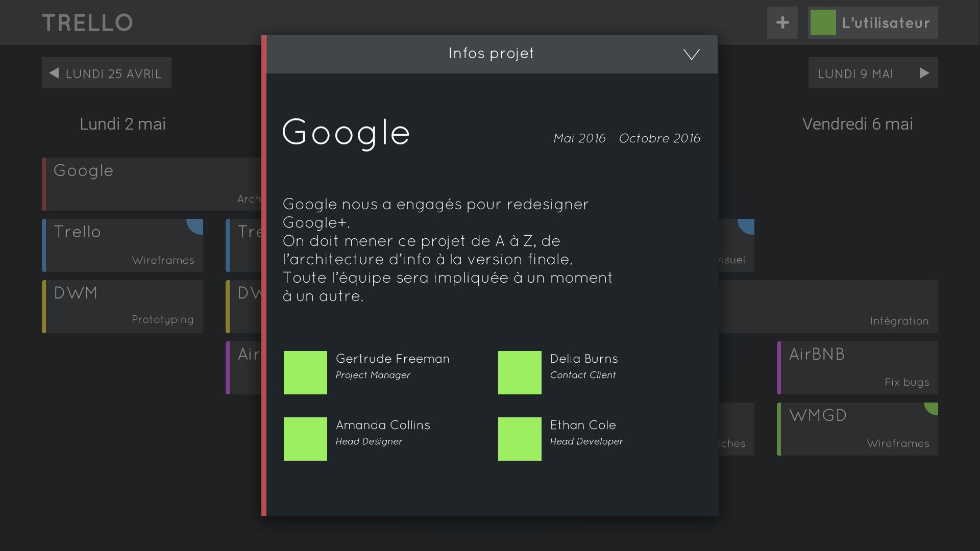
Task: Click the forward arrow next to LUNDI 9 MAI
Action: pos(925,72)
